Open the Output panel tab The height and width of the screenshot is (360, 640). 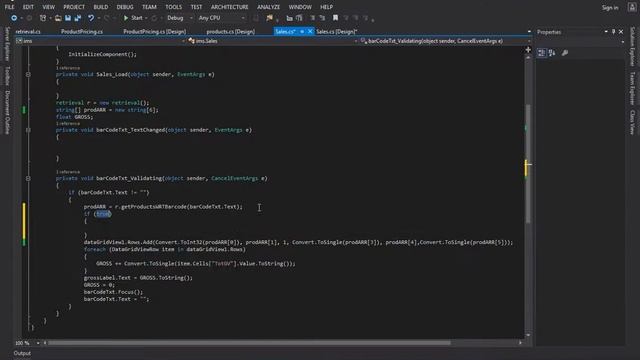point(22,353)
